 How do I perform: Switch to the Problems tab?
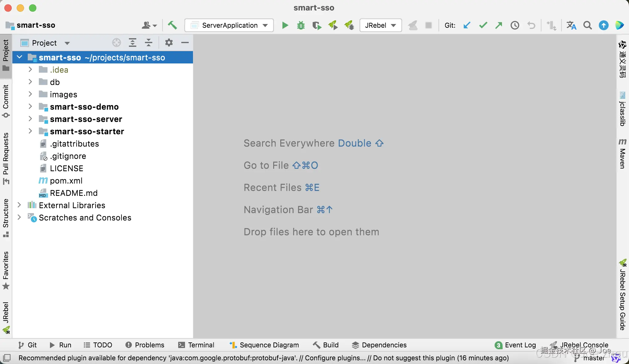(145, 345)
